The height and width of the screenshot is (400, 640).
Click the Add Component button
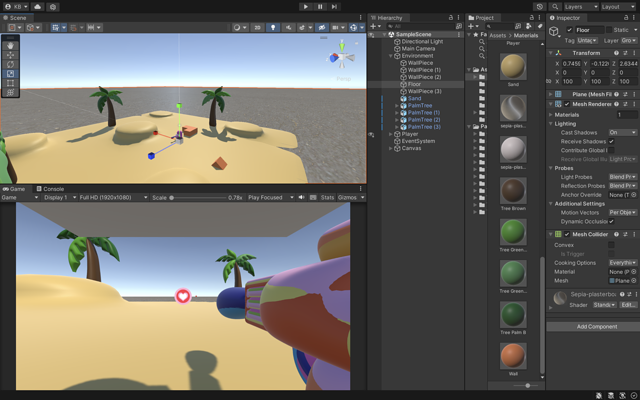click(x=597, y=327)
